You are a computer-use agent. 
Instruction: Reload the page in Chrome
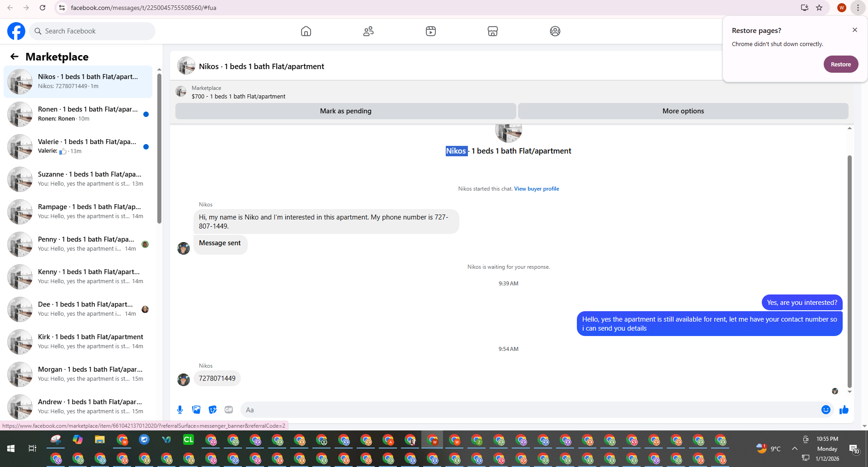click(42, 8)
